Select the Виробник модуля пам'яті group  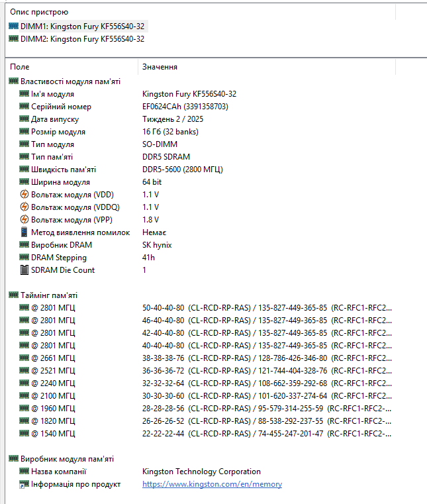click(66, 459)
